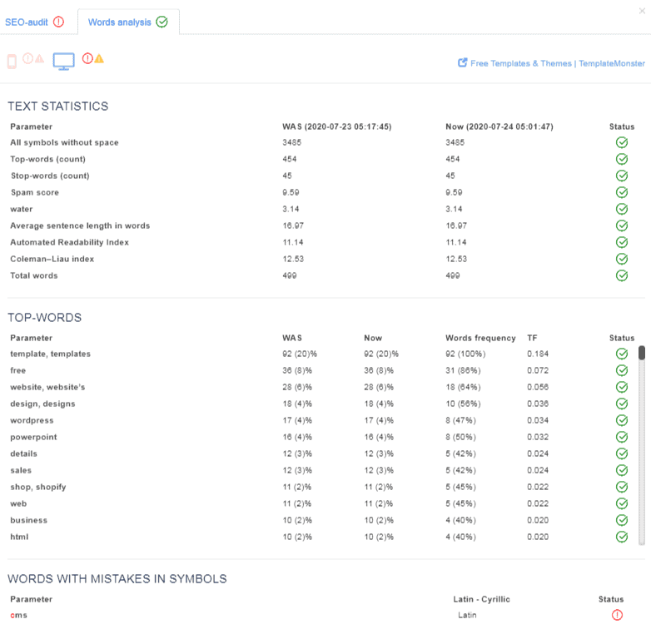
Task: Click the red error icon beside mobile device
Action: pyautogui.click(x=27, y=58)
